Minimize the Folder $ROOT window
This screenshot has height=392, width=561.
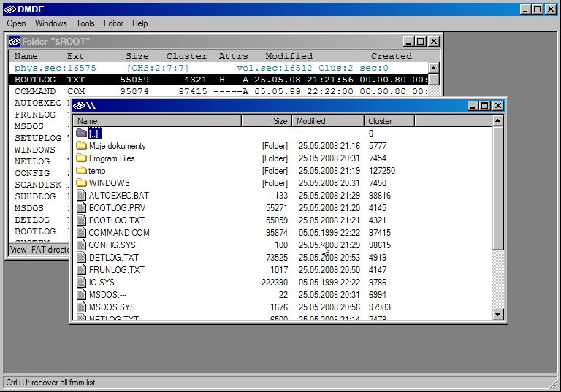[408, 42]
